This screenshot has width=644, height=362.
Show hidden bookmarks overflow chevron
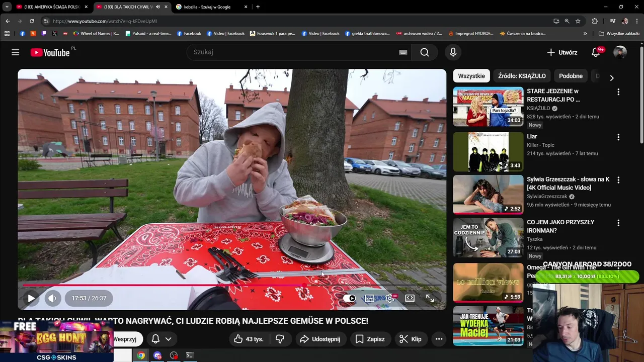(585, 34)
